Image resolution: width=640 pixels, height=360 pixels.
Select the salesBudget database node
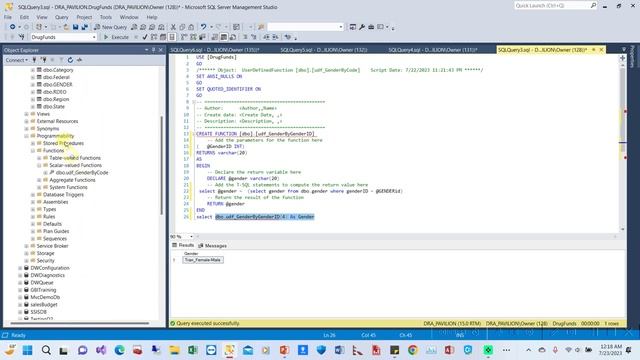(44, 304)
